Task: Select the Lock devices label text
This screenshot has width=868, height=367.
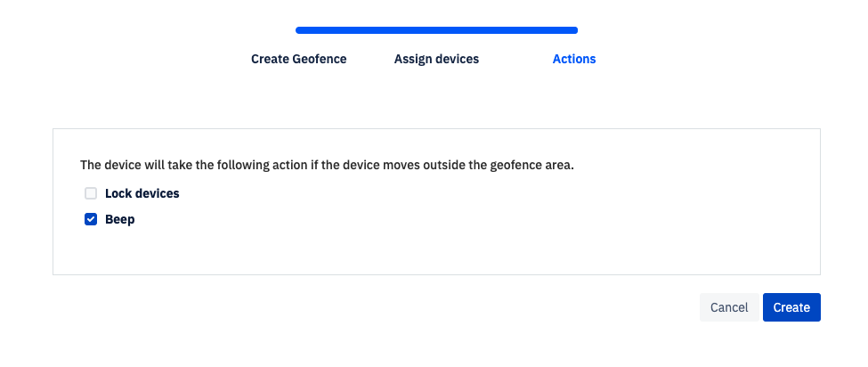Action: [142, 193]
